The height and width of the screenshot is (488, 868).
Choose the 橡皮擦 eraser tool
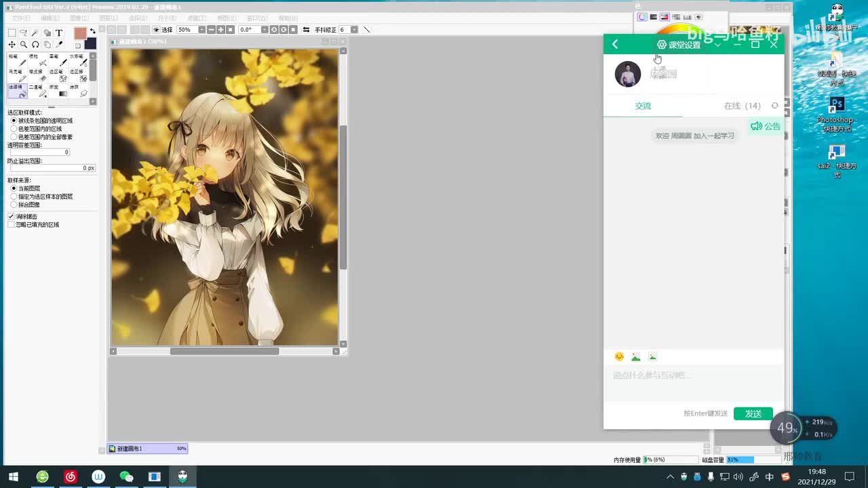(37, 75)
